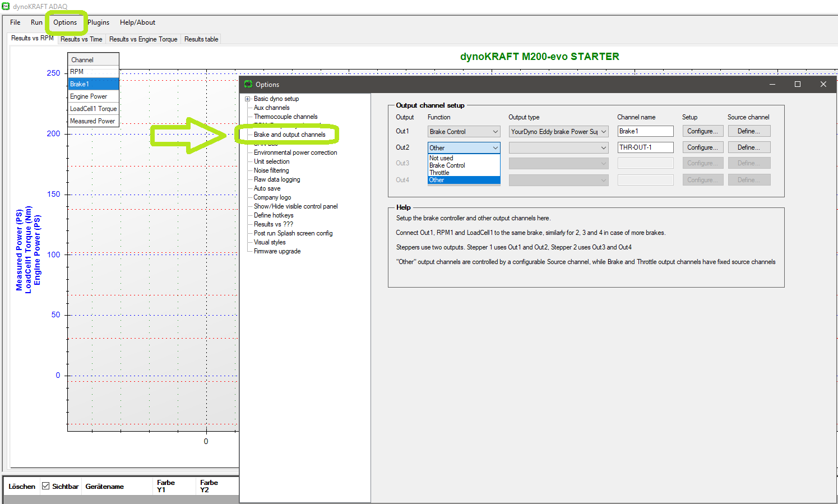This screenshot has height=504, width=838.
Task: Open the Help/About menu
Action: pos(137,22)
